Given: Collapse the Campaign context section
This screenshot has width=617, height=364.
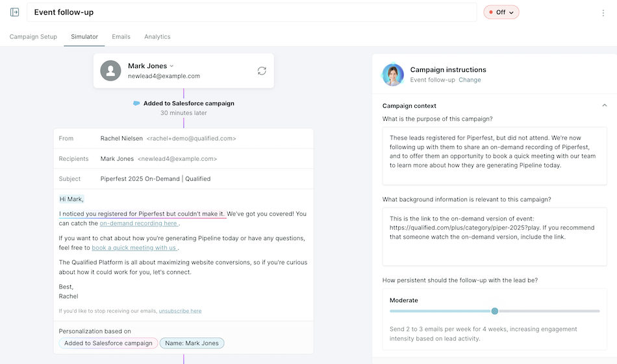Looking at the screenshot, I should point(605,105).
